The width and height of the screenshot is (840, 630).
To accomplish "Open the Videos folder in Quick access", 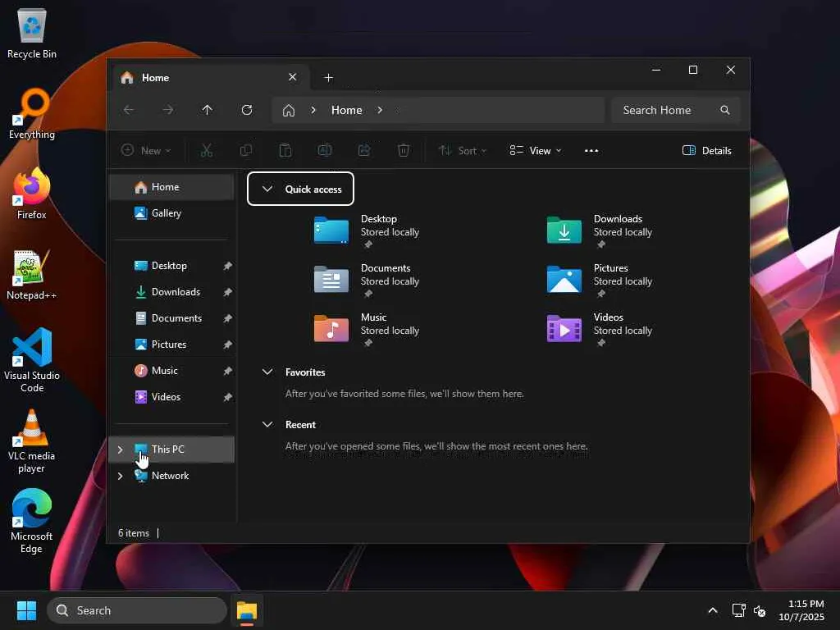I will (x=600, y=330).
